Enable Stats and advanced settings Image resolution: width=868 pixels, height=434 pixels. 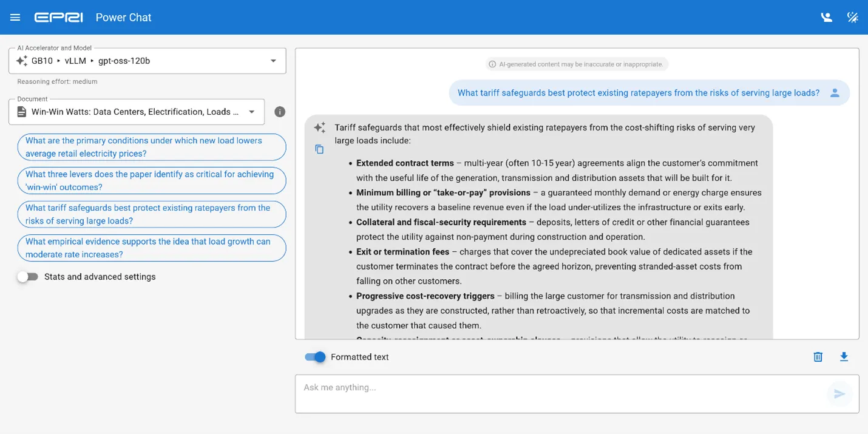coord(27,276)
